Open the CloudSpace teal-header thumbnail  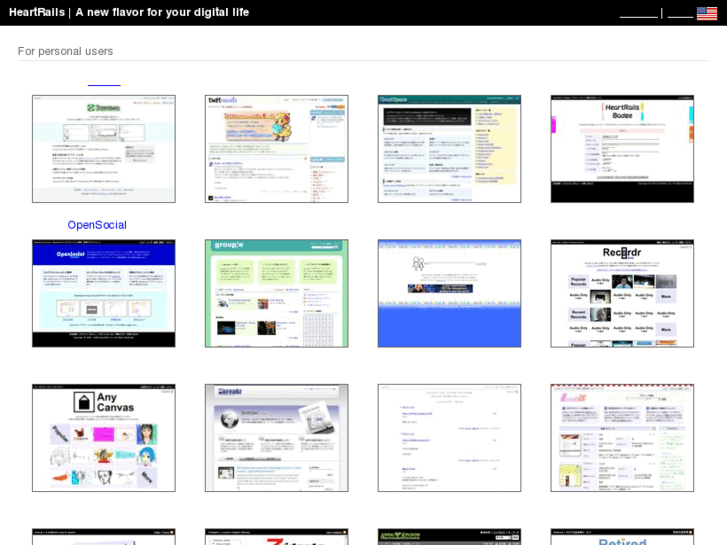coord(449,149)
